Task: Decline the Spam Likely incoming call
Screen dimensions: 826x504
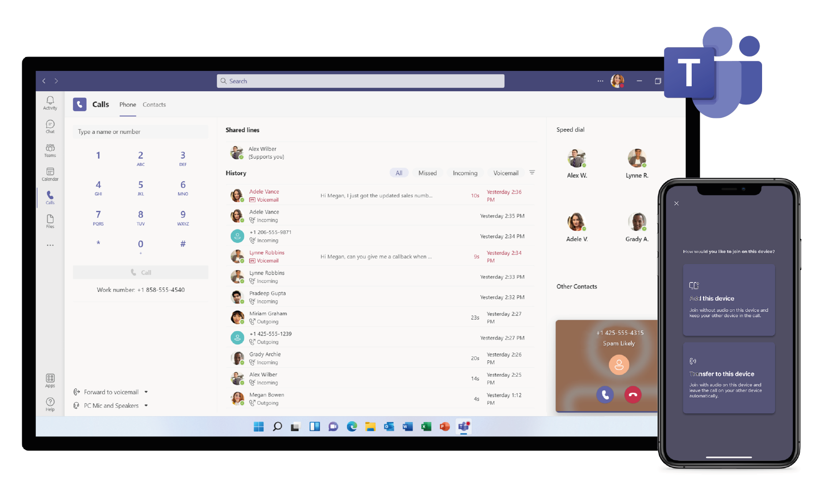Action: [x=633, y=395]
